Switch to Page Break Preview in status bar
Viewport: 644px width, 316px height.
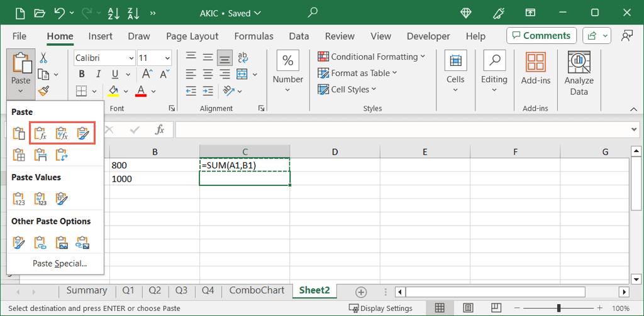pos(497,308)
